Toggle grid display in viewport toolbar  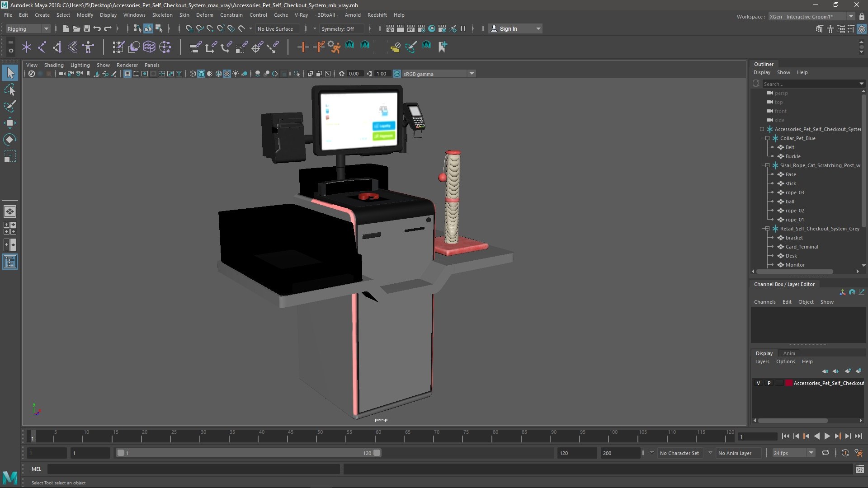127,74
